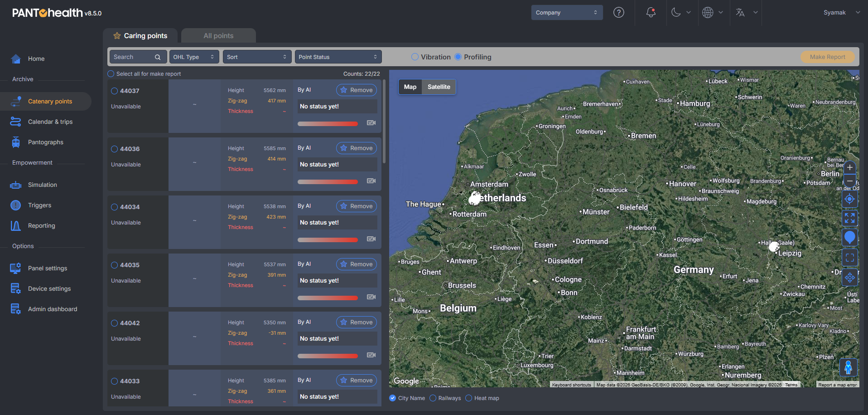Select the radio for point 44042
This screenshot has height=415, width=868.
click(x=114, y=323)
